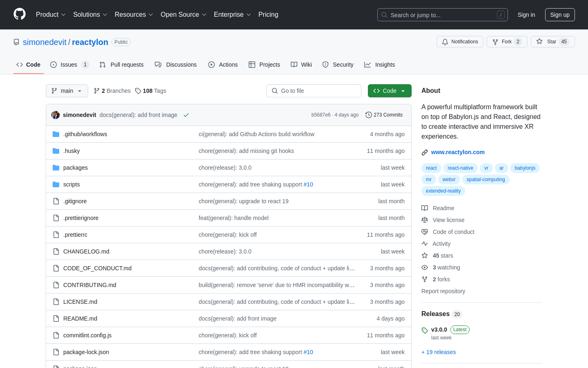Screen dimensions: 588x368
Task: Select the spatial-computing topic tag
Action: tap(486, 180)
